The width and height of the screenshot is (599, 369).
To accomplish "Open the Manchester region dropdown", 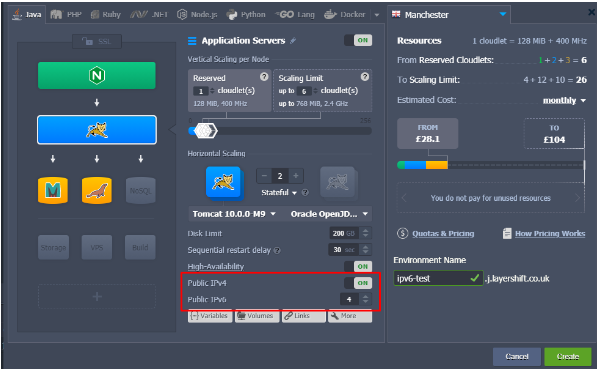I will 449,15.
